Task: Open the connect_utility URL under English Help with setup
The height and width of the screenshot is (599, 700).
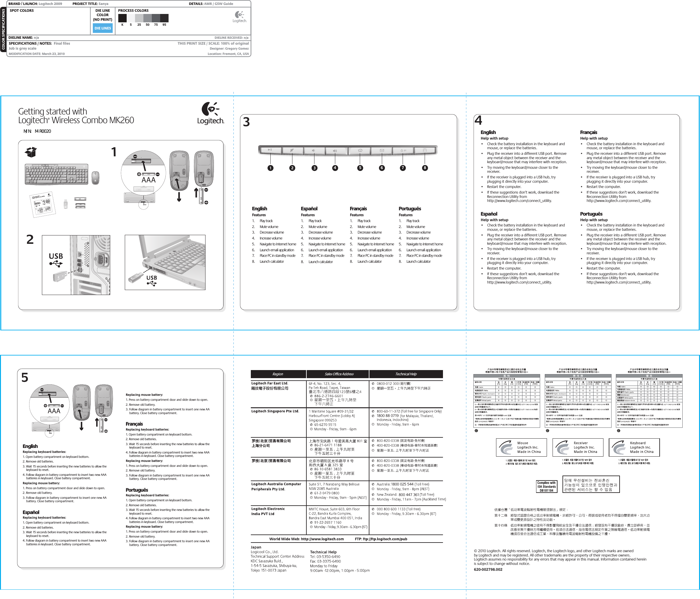Action: (x=519, y=201)
